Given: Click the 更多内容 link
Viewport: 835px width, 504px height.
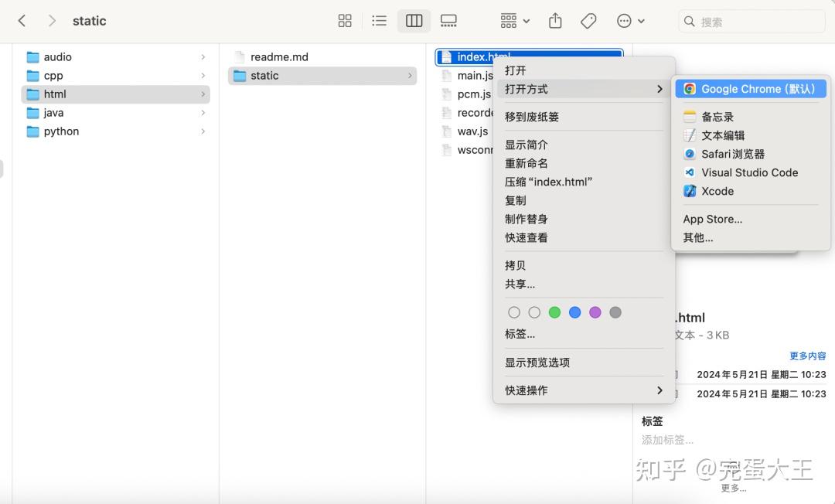Looking at the screenshot, I should (x=808, y=356).
